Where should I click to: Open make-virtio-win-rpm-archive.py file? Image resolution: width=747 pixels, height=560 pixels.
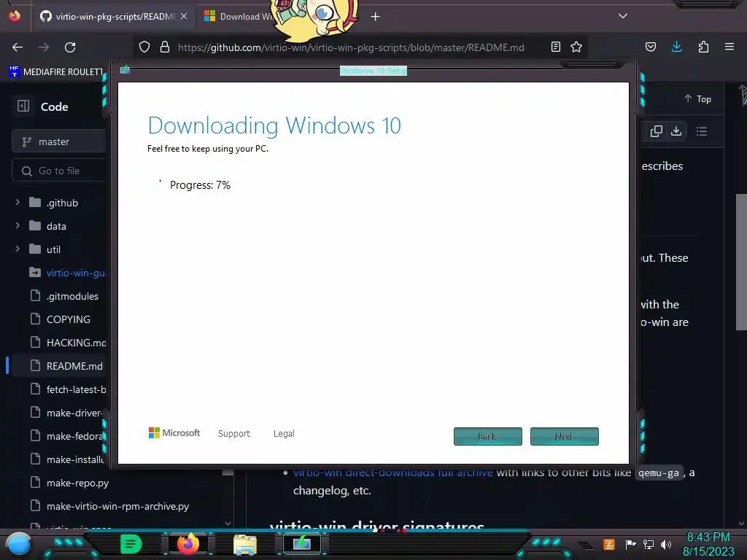point(117,506)
